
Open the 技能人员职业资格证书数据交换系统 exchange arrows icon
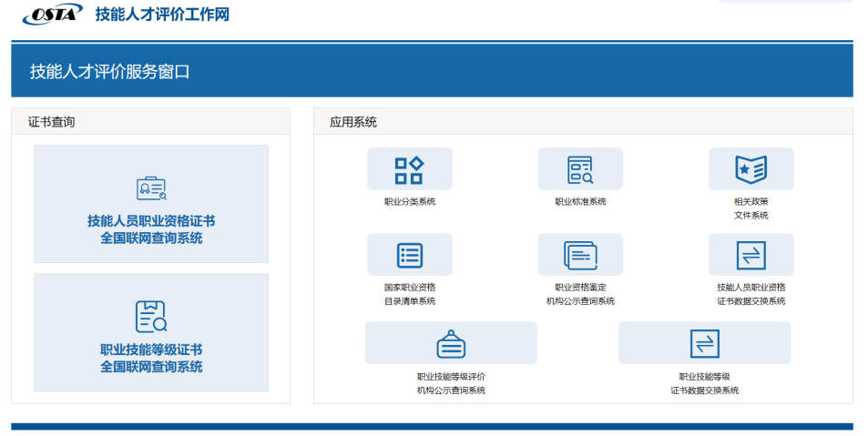point(751,255)
